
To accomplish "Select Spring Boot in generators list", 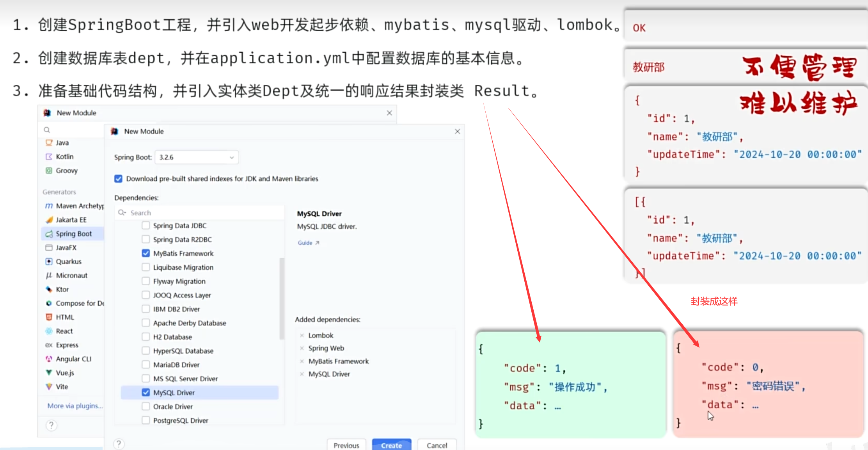I will (73, 234).
